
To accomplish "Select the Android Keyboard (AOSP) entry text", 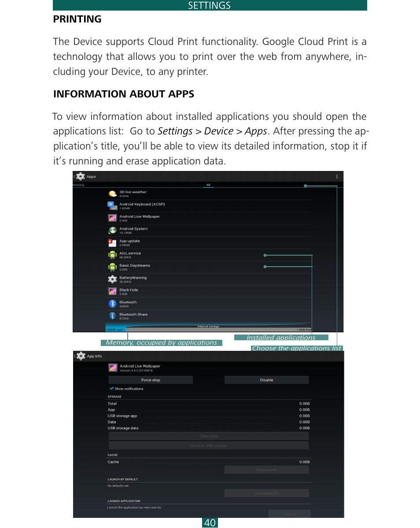I will point(142,204).
